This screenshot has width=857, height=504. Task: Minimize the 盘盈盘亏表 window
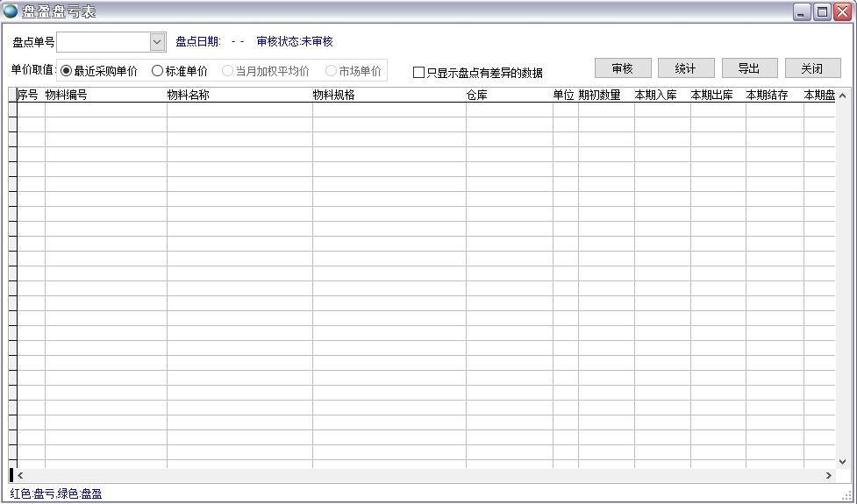click(802, 11)
